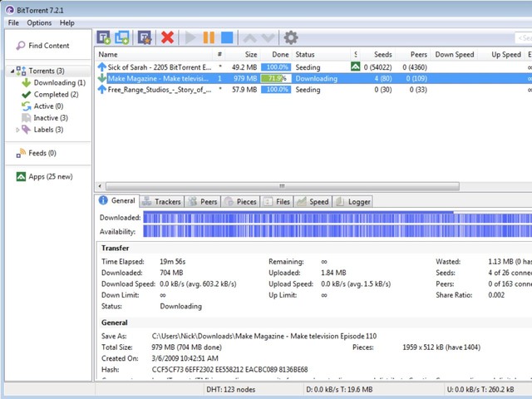Sort by Status column header
The image size is (532, 399).
click(322, 54)
